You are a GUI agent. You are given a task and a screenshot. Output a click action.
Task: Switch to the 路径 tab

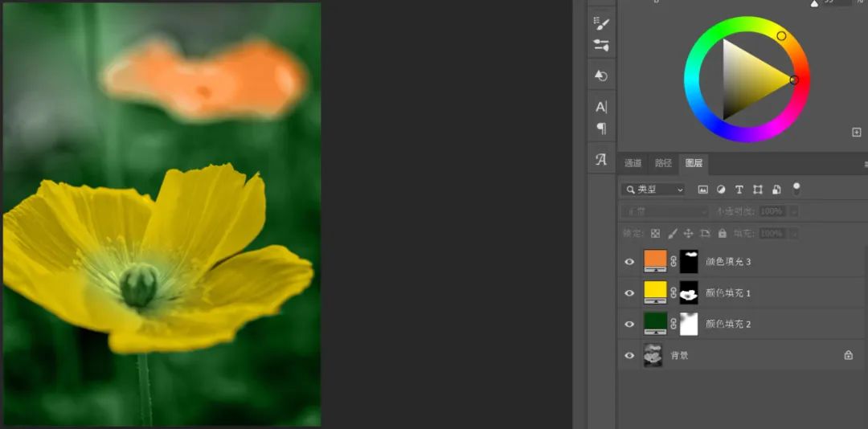tap(663, 163)
